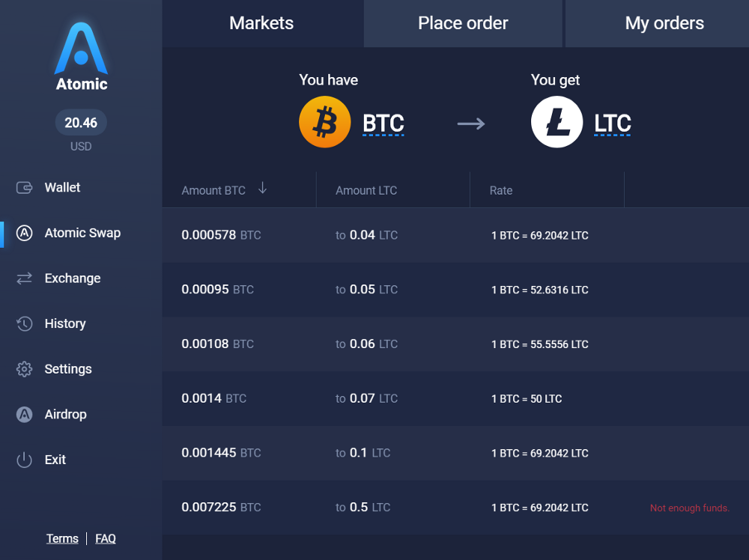Sort by Amount BTC arrow
749x560 pixels.
point(262,189)
